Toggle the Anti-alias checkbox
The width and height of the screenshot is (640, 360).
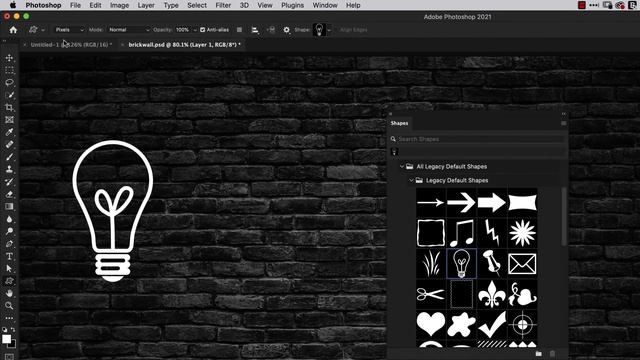point(202,30)
